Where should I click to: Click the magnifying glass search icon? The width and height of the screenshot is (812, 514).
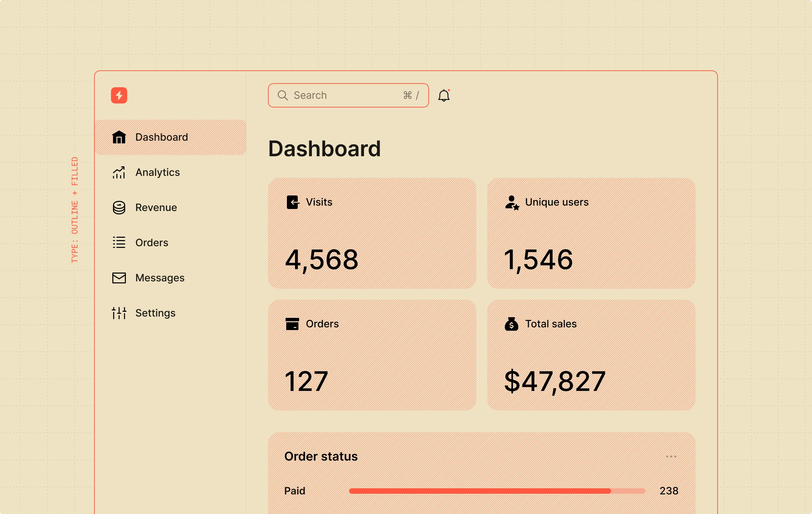pos(283,95)
